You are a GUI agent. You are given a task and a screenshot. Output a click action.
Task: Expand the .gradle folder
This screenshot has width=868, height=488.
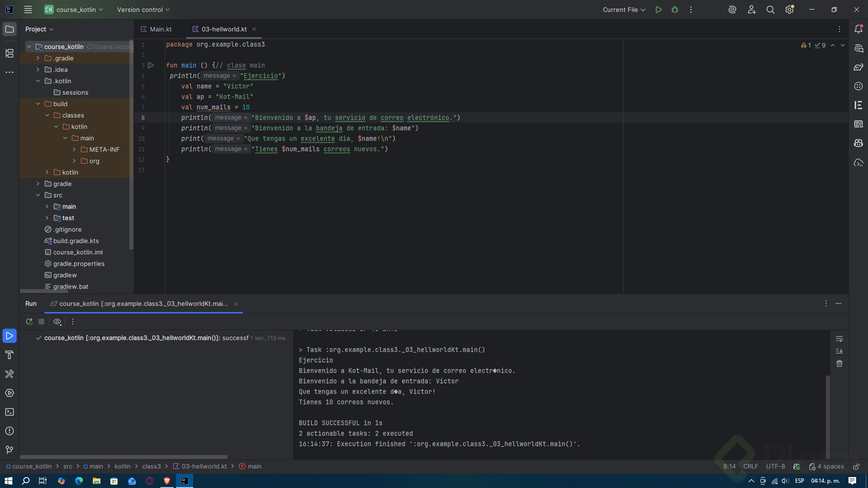click(38, 58)
